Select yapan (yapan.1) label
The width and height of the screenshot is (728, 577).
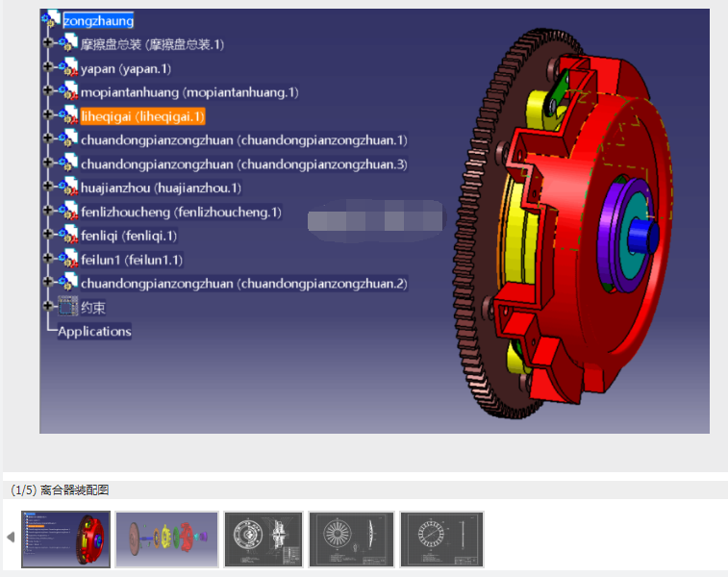click(x=126, y=68)
